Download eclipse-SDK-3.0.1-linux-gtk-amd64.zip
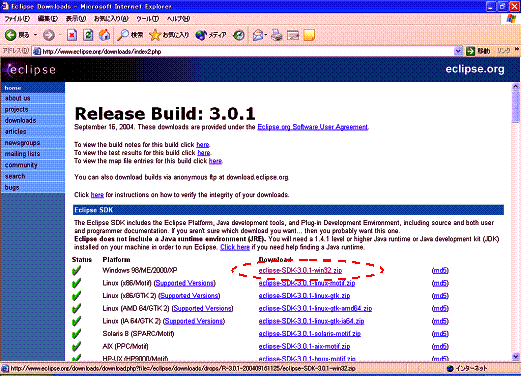This screenshot has height=377, width=523. point(315,308)
